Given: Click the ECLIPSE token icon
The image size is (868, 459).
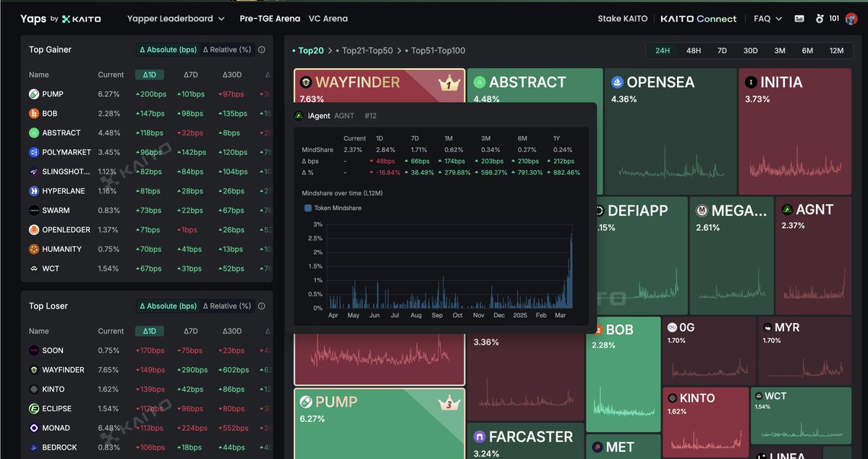Looking at the screenshot, I should [34, 408].
